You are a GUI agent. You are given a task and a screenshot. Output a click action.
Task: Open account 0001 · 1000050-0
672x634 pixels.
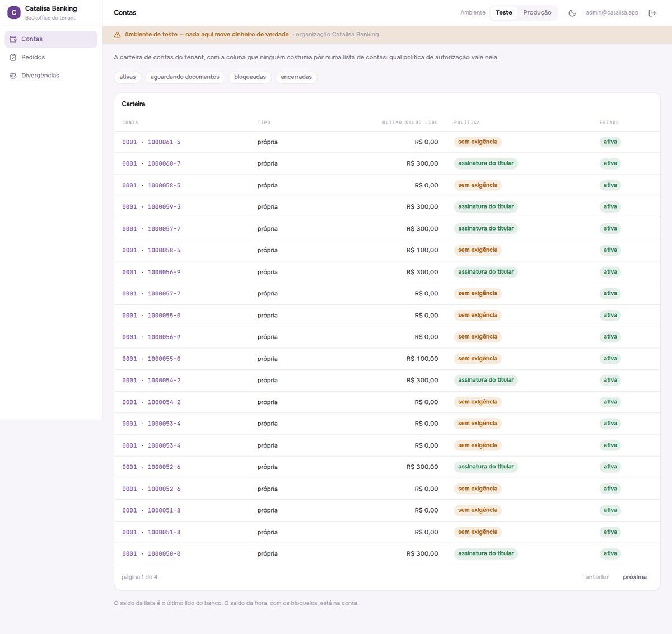[151, 554]
